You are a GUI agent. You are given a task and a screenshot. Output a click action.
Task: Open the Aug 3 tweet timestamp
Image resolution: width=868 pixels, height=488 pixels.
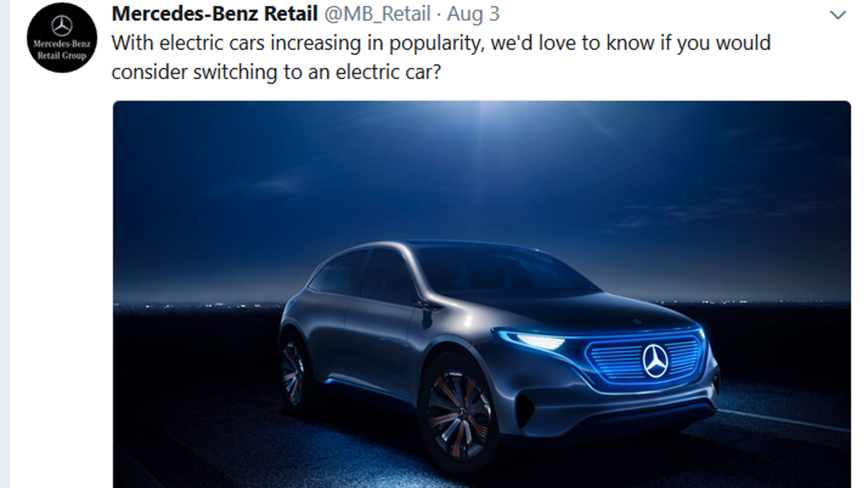point(474,13)
